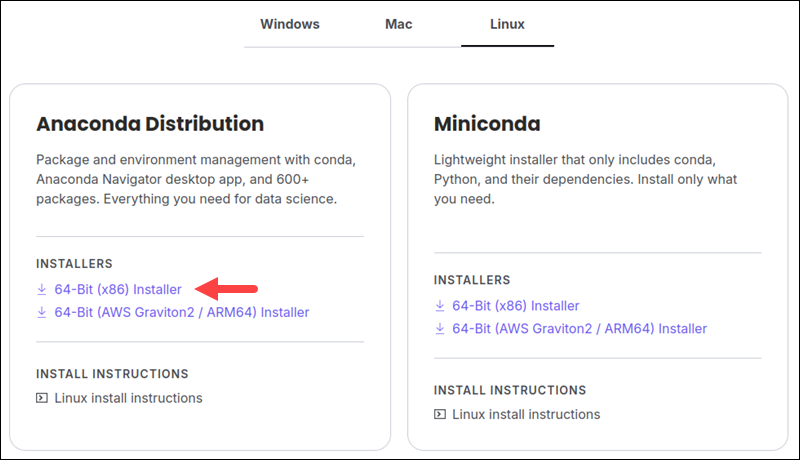Select the Linux tab
This screenshot has height=460, width=800.
[x=507, y=24]
